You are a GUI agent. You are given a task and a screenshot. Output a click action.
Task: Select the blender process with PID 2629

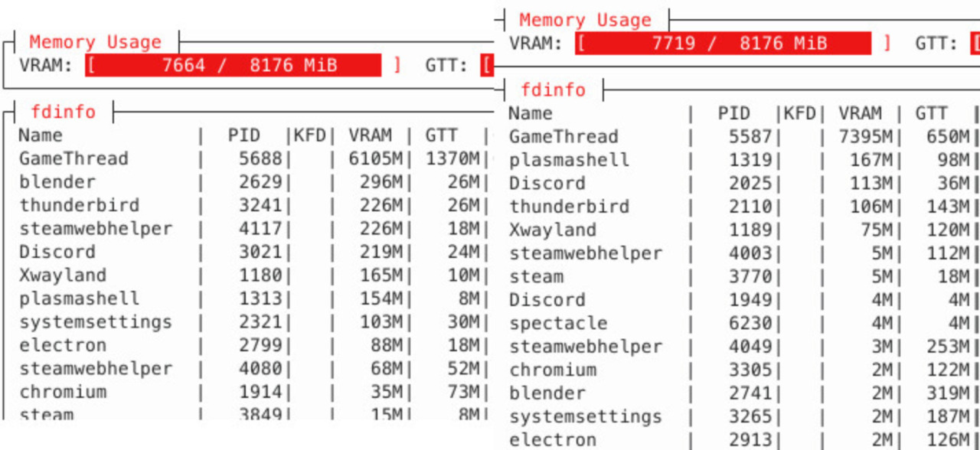click(x=57, y=182)
